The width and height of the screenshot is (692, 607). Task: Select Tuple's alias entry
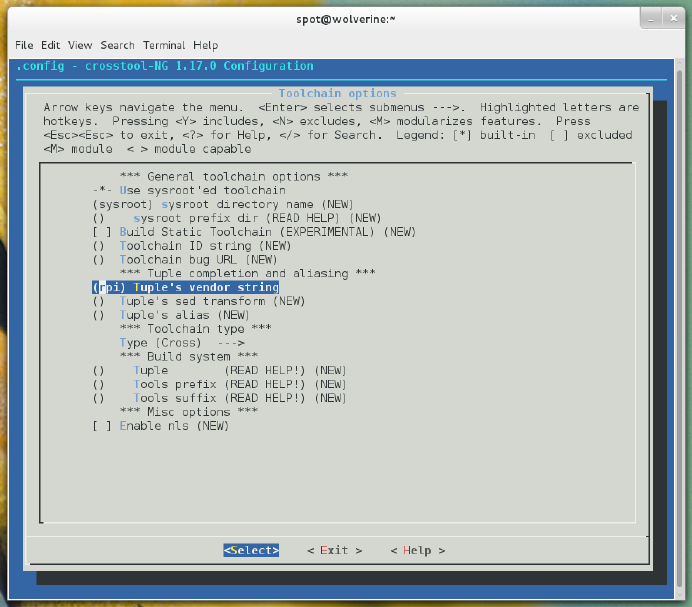click(171, 315)
